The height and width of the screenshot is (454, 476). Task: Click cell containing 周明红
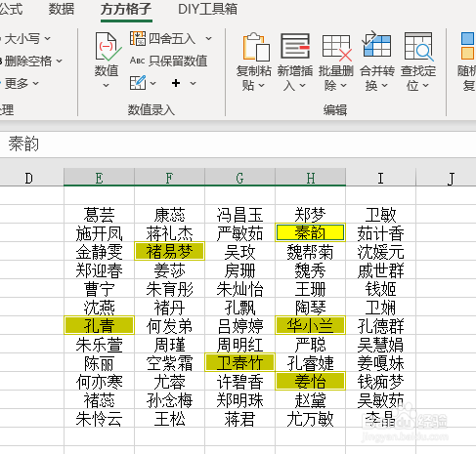239,344
